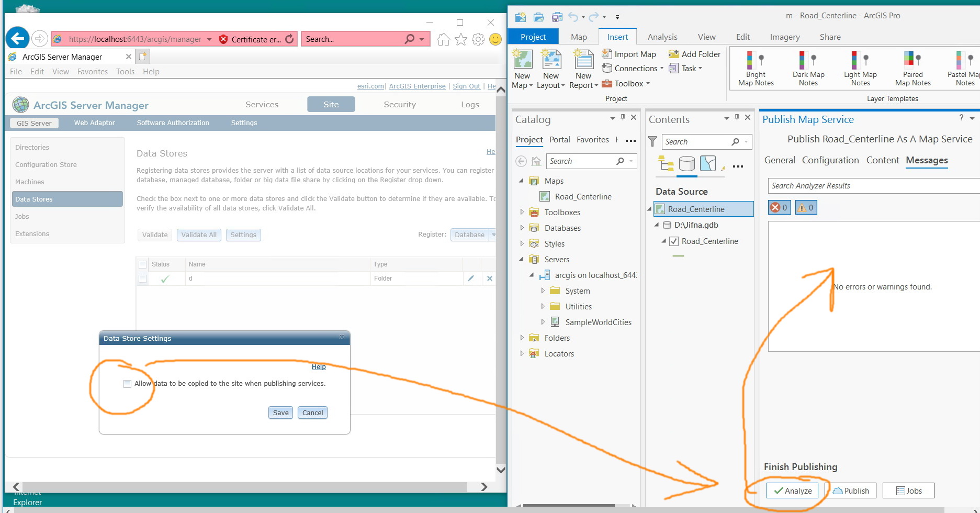Select Road_Centerline map in Catalog
The width and height of the screenshot is (980, 513).
(x=583, y=196)
